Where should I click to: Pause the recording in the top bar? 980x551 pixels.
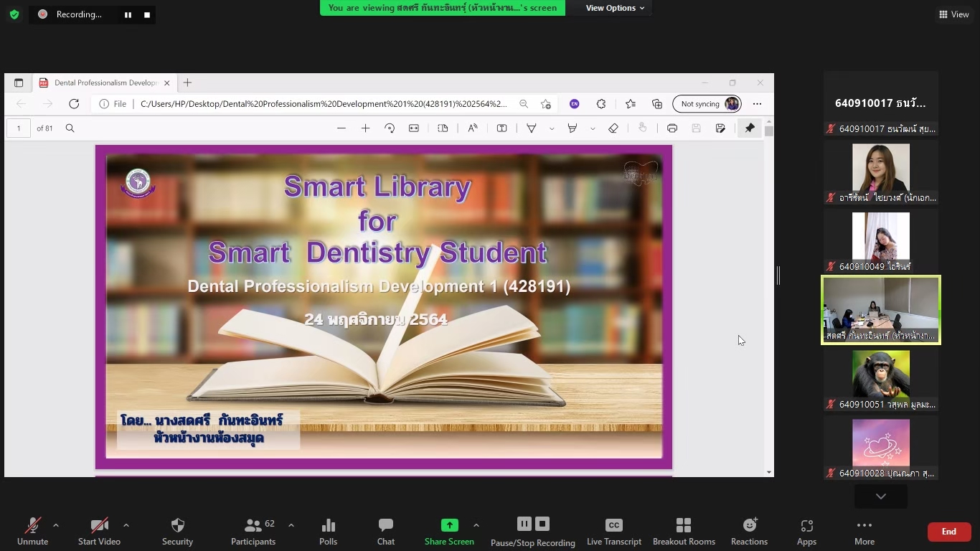128,14
